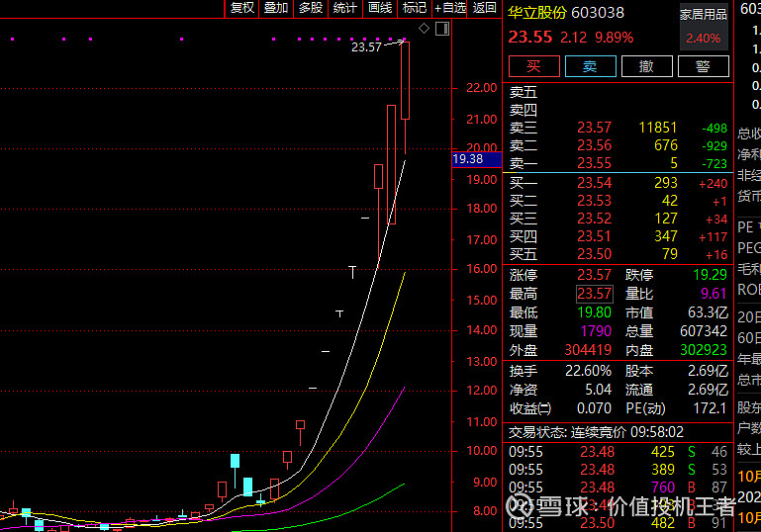This screenshot has height=532, width=761.
Task: Add stock via +自选 watchlist
Action: click(x=449, y=8)
